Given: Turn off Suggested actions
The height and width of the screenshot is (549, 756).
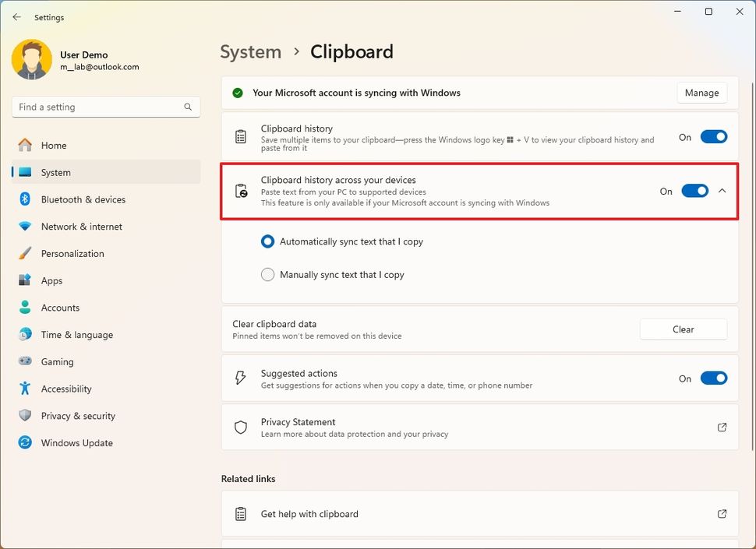Looking at the screenshot, I should (713, 378).
